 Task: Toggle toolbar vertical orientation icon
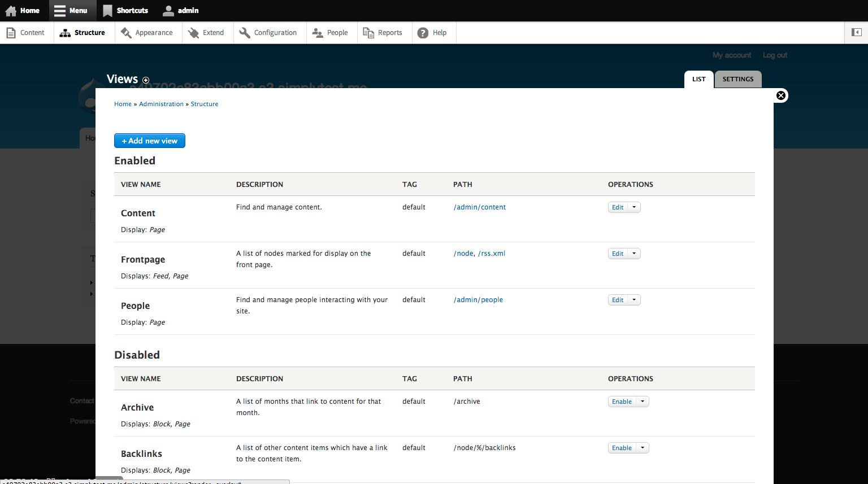coord(856,33)
